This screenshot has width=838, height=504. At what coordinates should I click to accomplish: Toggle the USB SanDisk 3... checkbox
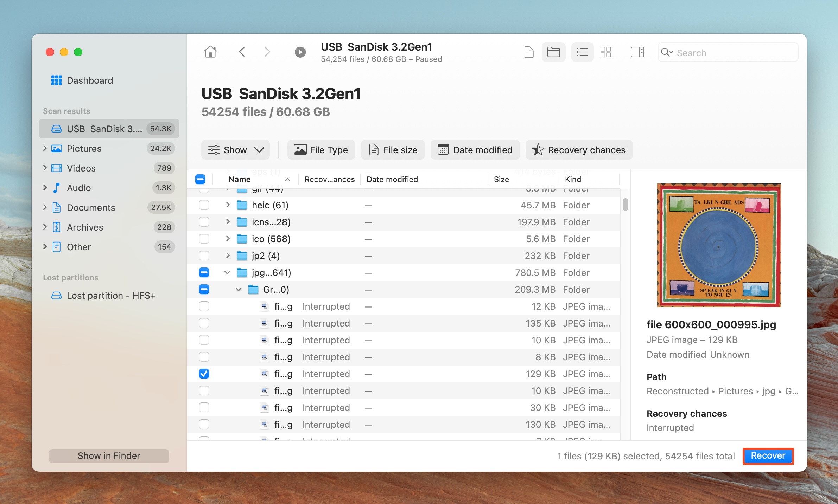click(x=201, y=179)
